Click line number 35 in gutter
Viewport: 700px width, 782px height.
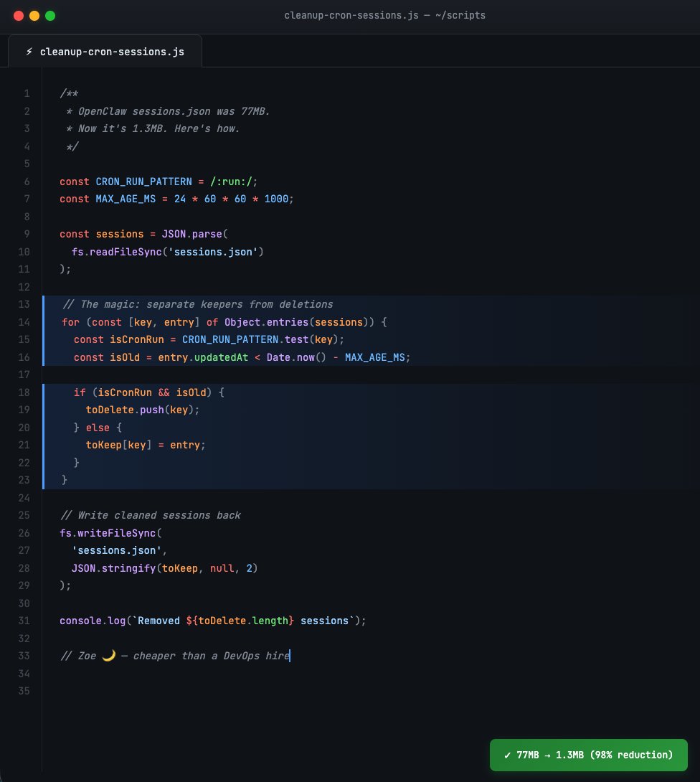24,691
